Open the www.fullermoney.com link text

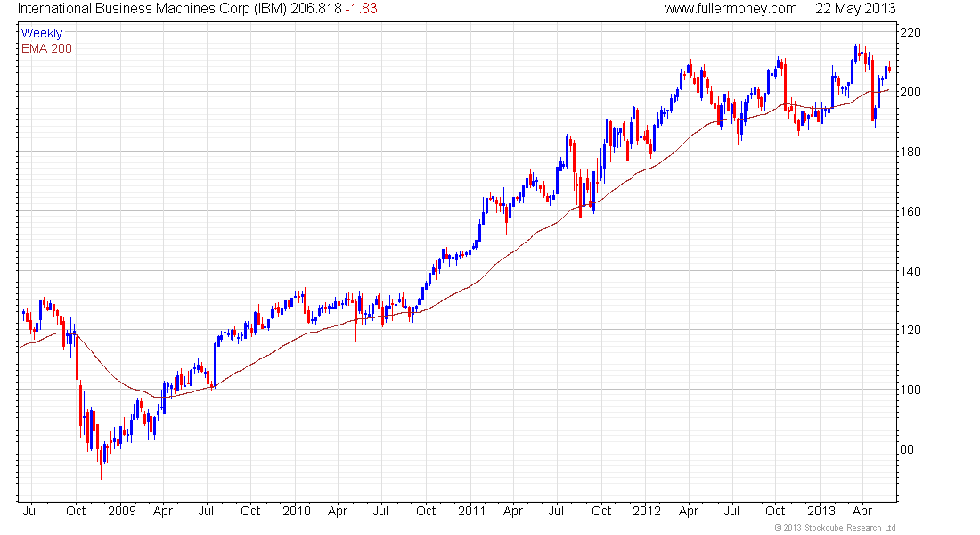[731, 9]
